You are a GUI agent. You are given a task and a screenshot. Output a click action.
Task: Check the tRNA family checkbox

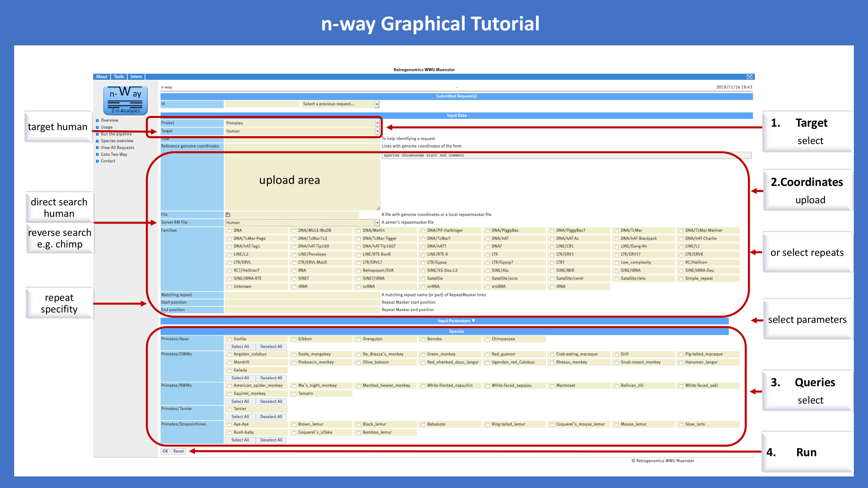click(x=552, y=287)
